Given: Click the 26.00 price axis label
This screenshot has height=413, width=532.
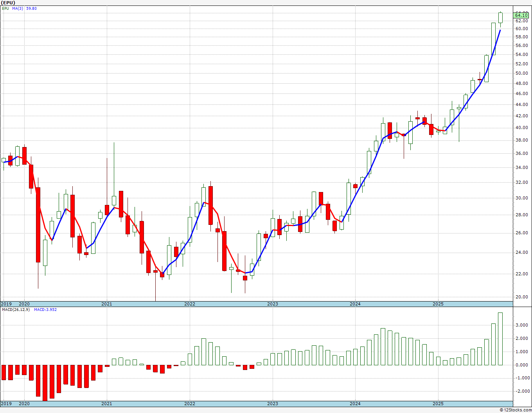Looking at the screenshot, I should [x=521, y=233].
